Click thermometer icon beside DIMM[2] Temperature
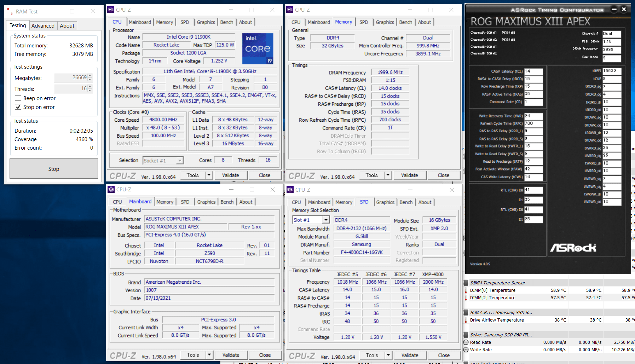Viewport: 635px width, 364px height. 466,298
